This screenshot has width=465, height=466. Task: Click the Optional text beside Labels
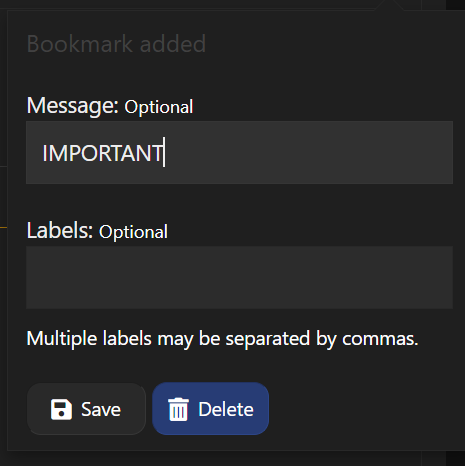[x=133, y=232]
